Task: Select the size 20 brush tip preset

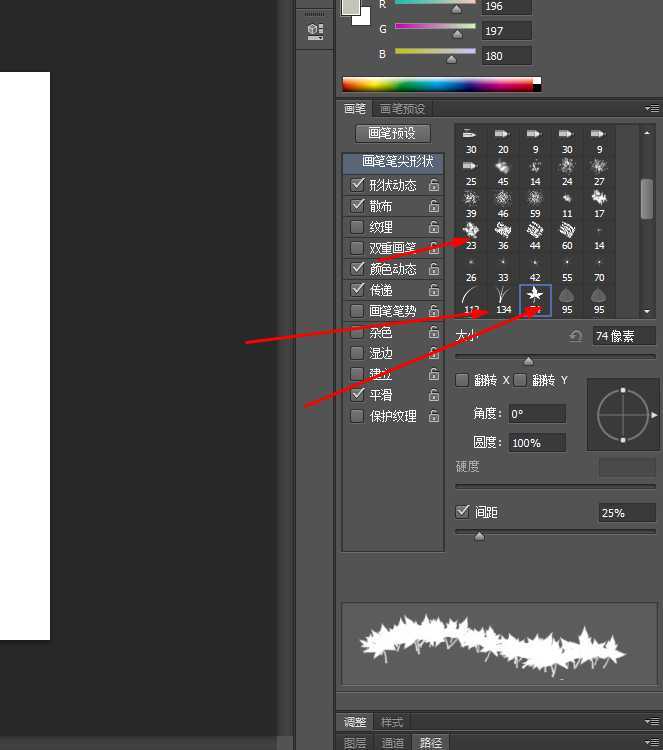Action: coord(503,141)
